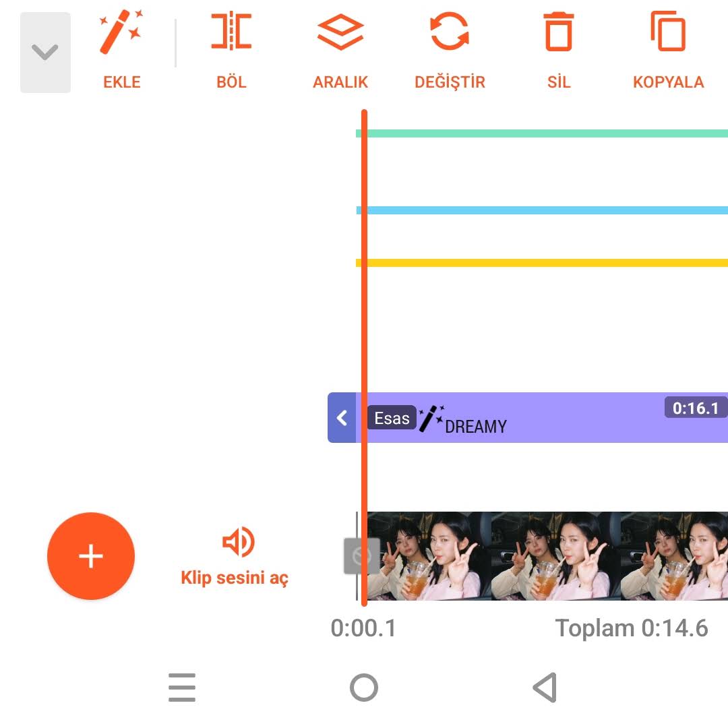Image resolution: width=728 pixels, height=728 pixels.
Task: Tap the orange plus add button
Action: [91, 555]
